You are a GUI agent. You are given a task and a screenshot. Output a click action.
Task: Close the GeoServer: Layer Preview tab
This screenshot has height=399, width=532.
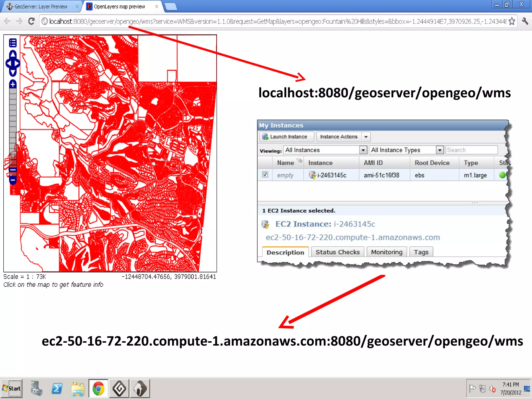point(77,6)
